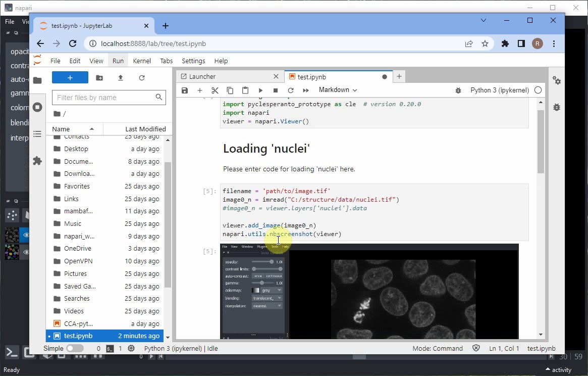Open the Kernel menu
The width and height of the screenshot is (588, 376).
pos(142,61)
